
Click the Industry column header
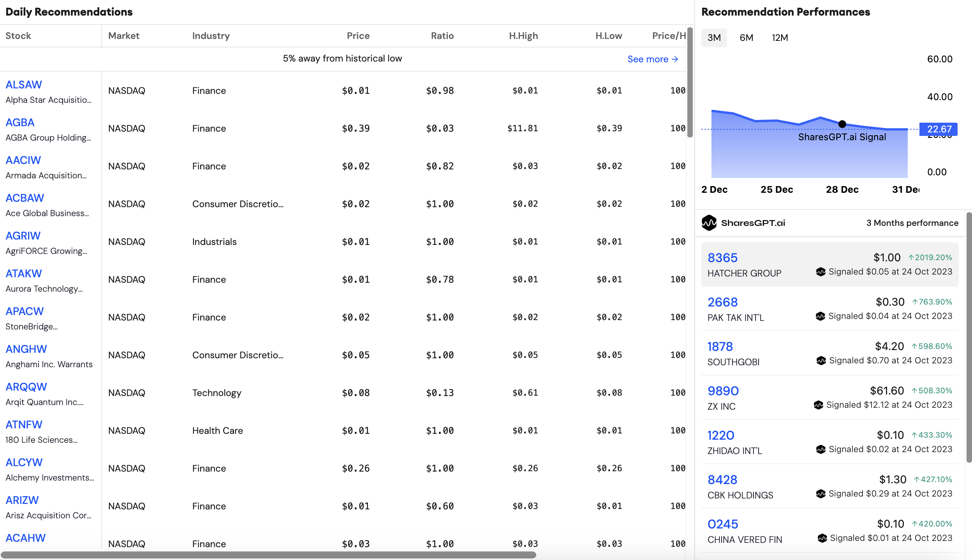pyautogui.click(x=211, y=36)
